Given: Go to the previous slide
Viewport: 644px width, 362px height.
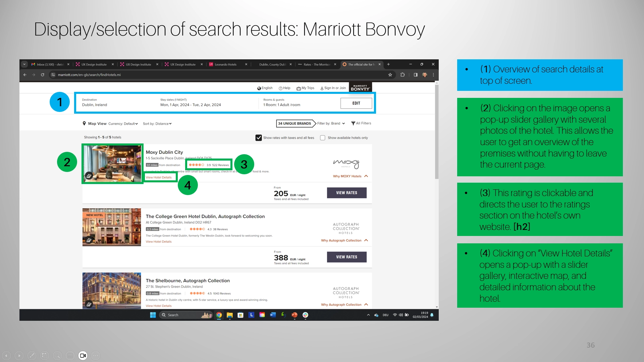Looking at the screenshot, I should click(6, 356).
